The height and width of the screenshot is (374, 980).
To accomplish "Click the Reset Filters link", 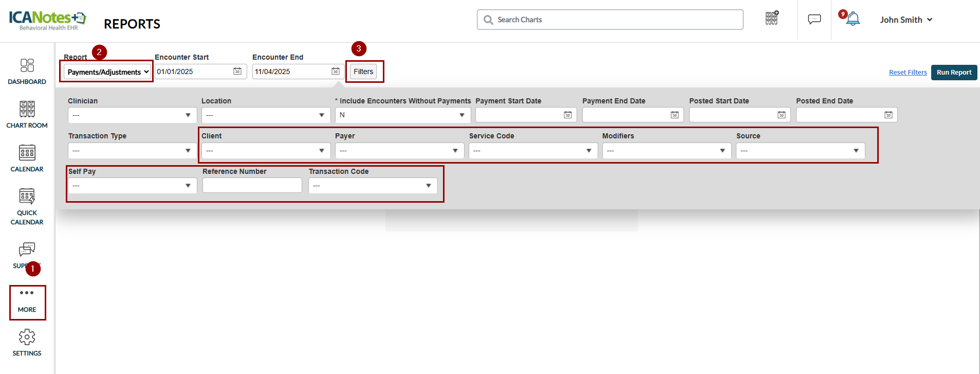I will click(x=908, y=73).
